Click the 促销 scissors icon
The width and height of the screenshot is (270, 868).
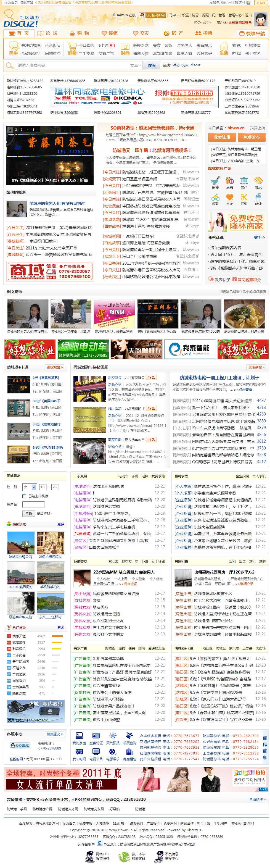click(x=244, y=197)
